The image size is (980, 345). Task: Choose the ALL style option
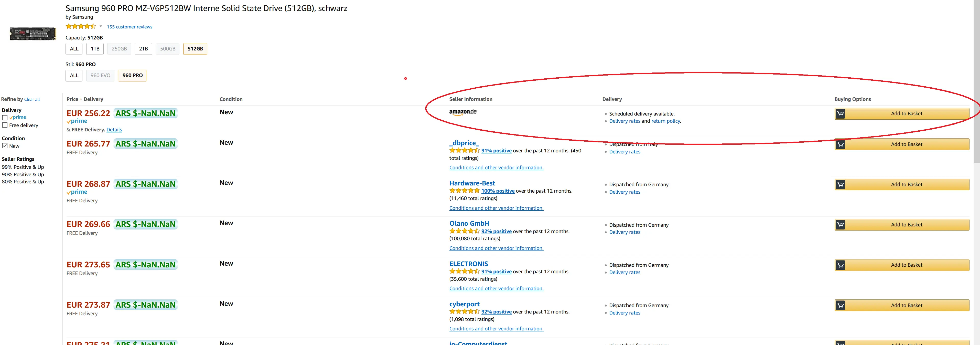(74, 75)
